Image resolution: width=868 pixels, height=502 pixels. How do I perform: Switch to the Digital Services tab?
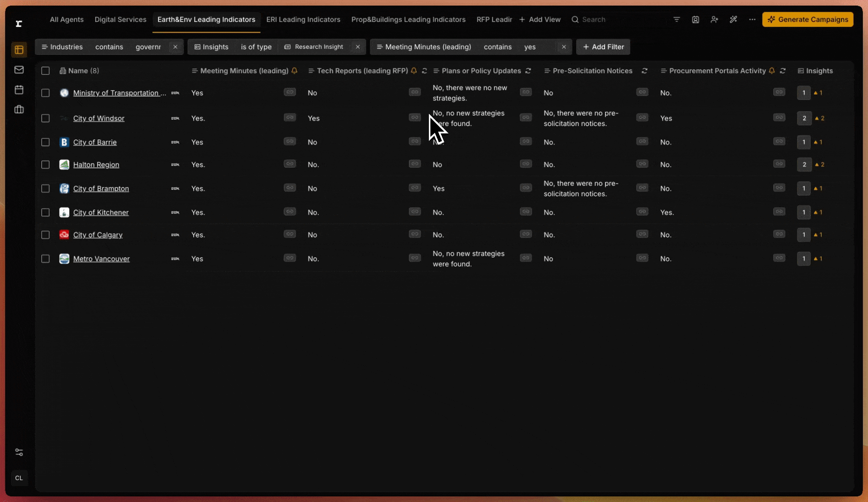(120, 20)
